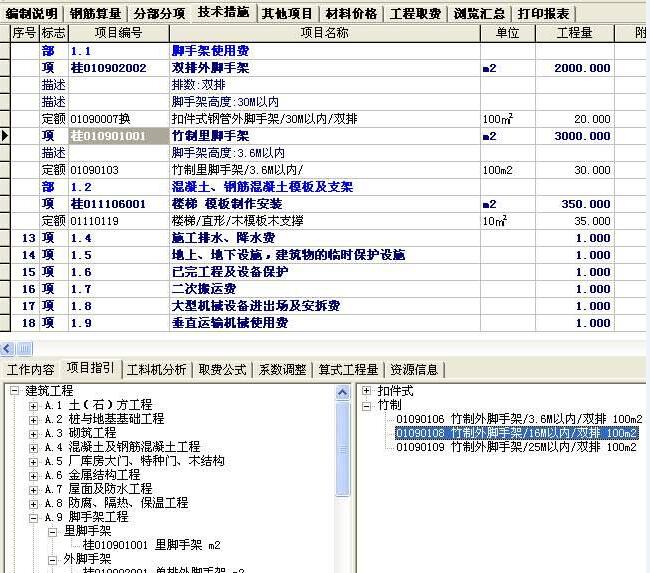The width and height of the screenshot is (650, 573).
Task: Select quota 01090109 竹制外脚手架/25M以内
Action: (516, 447)
